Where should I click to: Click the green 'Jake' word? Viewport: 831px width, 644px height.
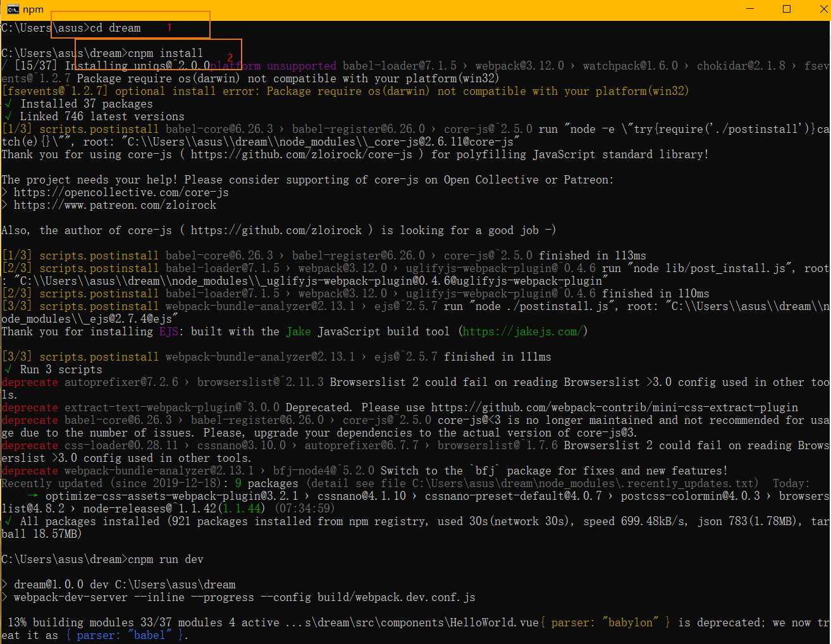(x=299, y=331)
